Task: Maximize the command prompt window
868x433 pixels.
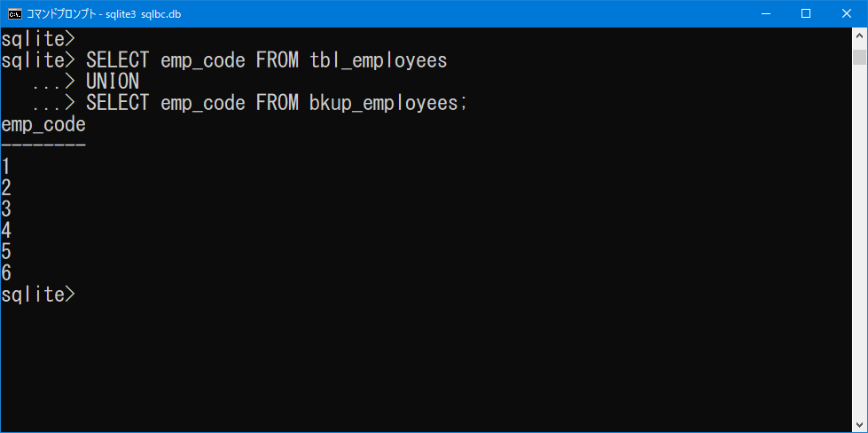Action: point(806,14)
